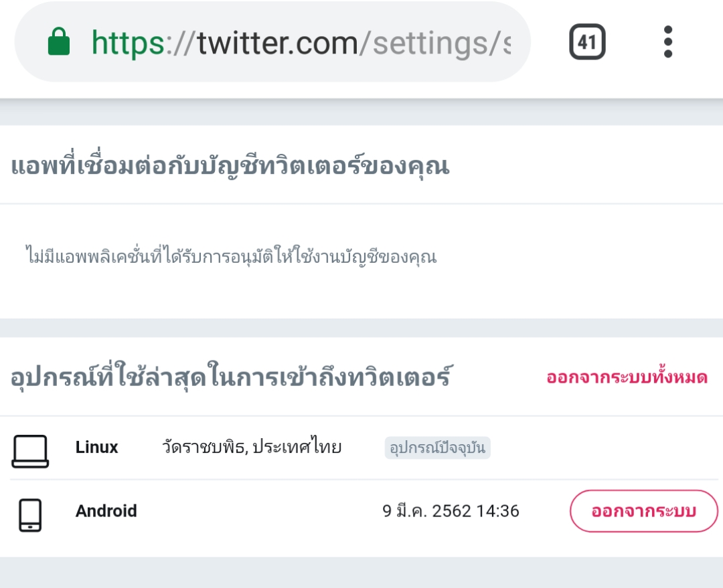The height and width of the screenshot is (588, 723).
Task: Select the "Linux" device name
Action: pos(96,448)
